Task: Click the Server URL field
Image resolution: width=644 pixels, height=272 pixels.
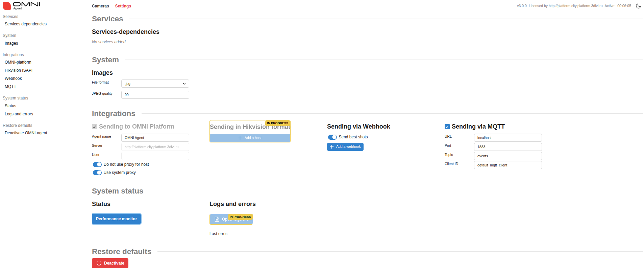Action: [x=155, y=147]
